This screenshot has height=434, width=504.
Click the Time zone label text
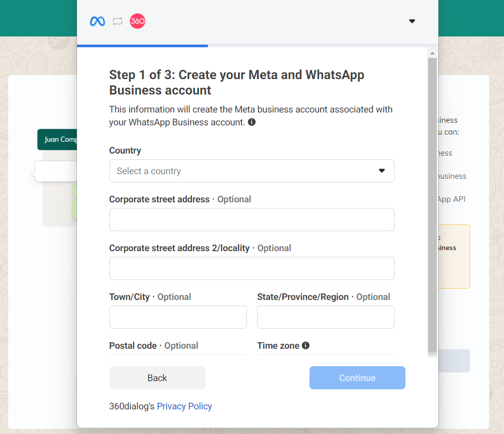(278, 346)
